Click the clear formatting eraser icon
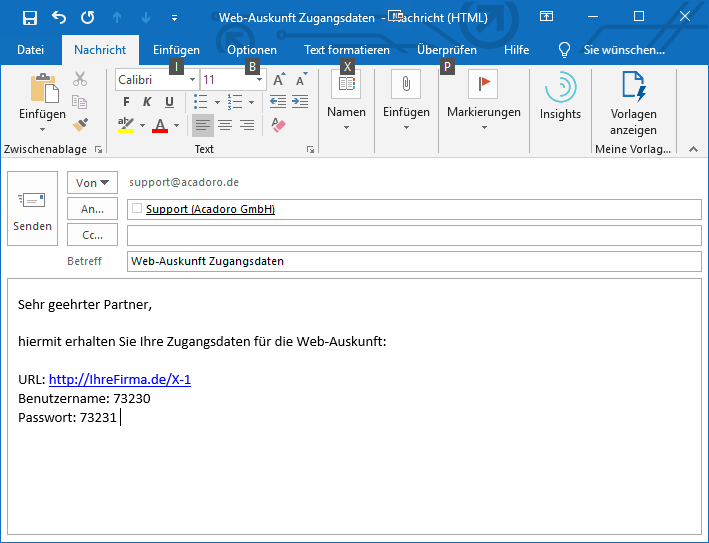This screenshot has height=543, width=709. 278,125
